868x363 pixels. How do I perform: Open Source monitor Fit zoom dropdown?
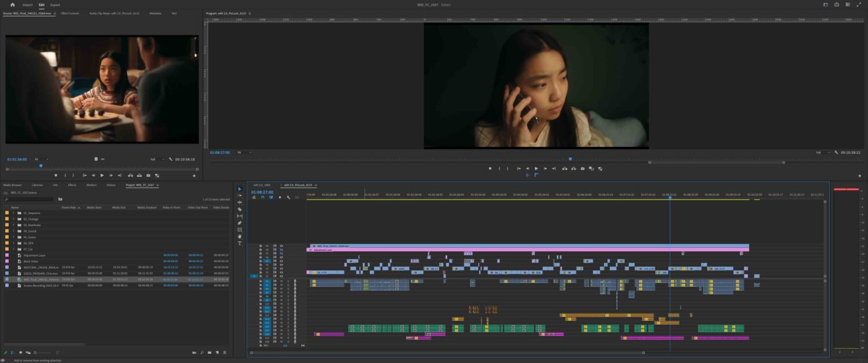tap(41, 159)
